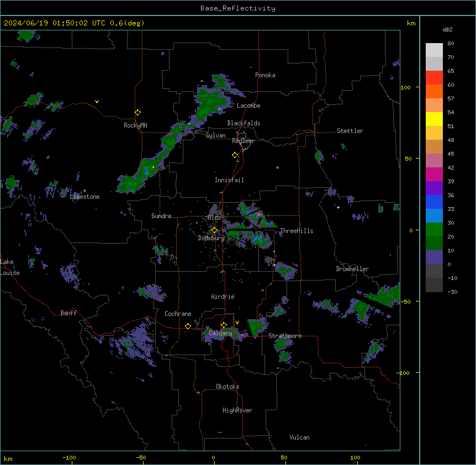This screenshot has width=476, height=465.
Task: Select the orange 57-60 dBZ legend swatch
Action: [x=434, y=91]
